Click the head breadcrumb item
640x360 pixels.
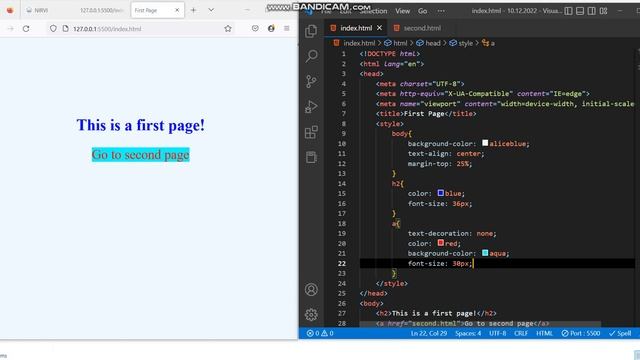point(428,43)
